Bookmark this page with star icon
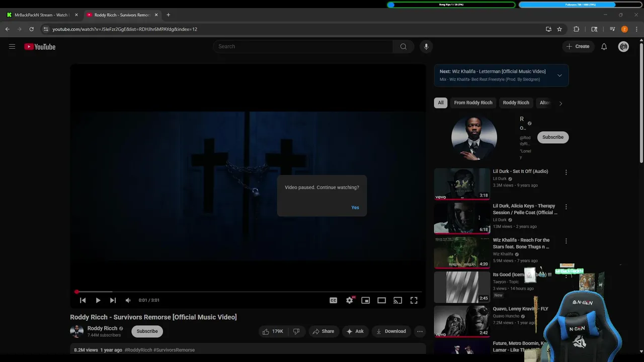The height and width of the screenshot is (362, 644). pos(559,29)
